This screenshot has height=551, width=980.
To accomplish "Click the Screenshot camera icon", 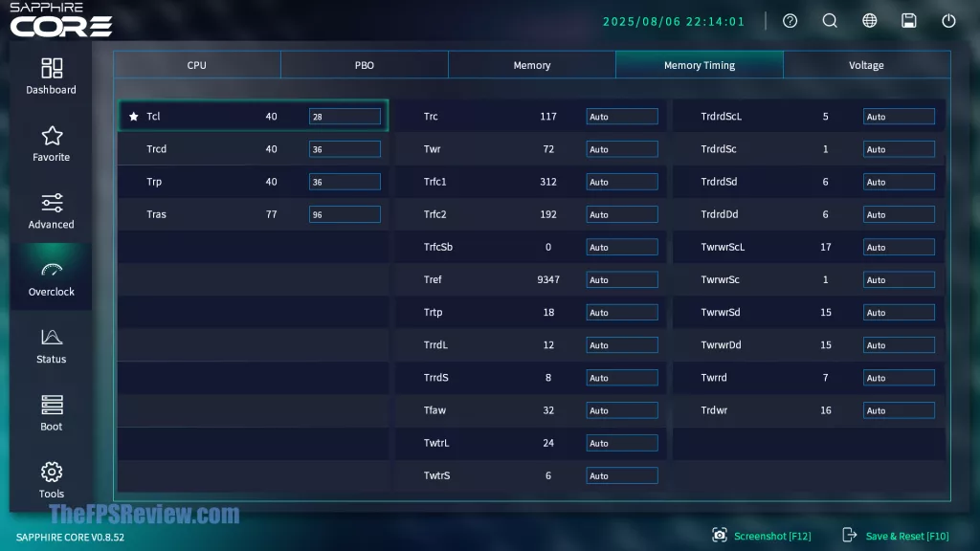I will point(720,536).
